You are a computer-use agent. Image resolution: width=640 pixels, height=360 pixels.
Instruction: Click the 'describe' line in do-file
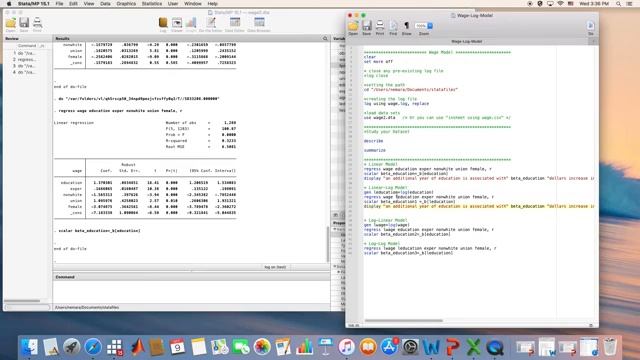pyautogui.click(x=373, y=141)
